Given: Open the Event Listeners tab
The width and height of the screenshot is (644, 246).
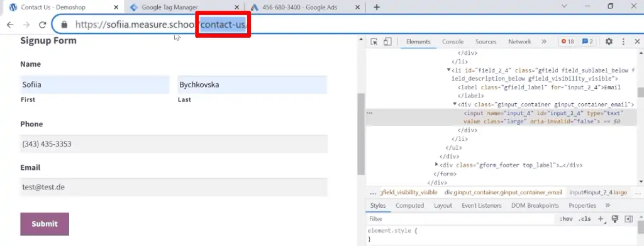Looking at the screenshot, I should [481, 205].
